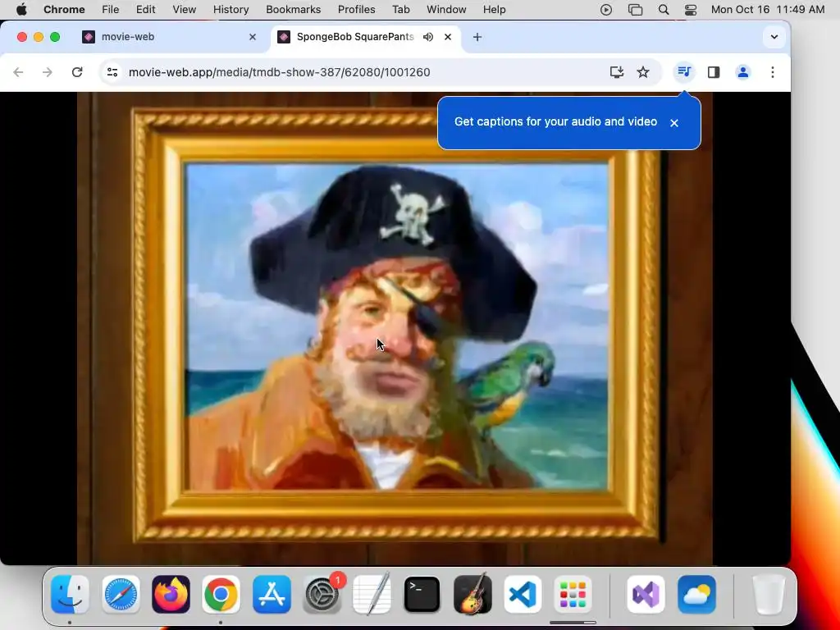This screenshot has height=630, width=840.
Task: Open the Chrome three-dot menu
Action: pos(773,72)
